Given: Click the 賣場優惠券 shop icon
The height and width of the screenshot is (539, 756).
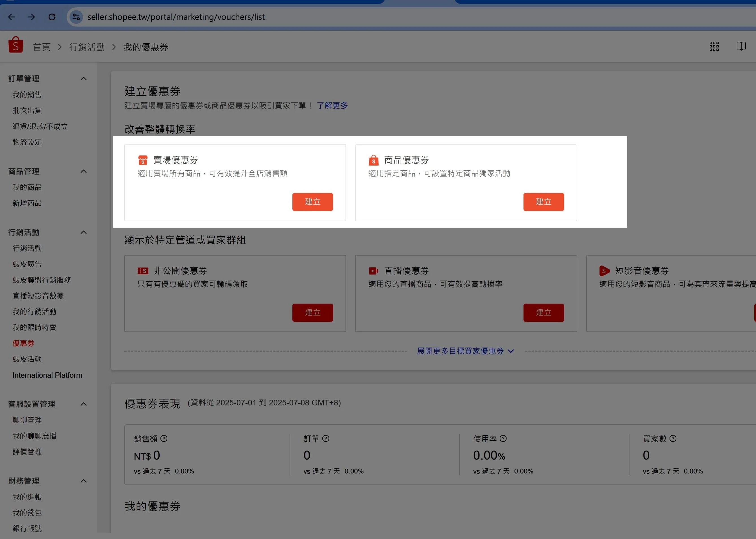Looking at the screenshot, I should [143, 160].
